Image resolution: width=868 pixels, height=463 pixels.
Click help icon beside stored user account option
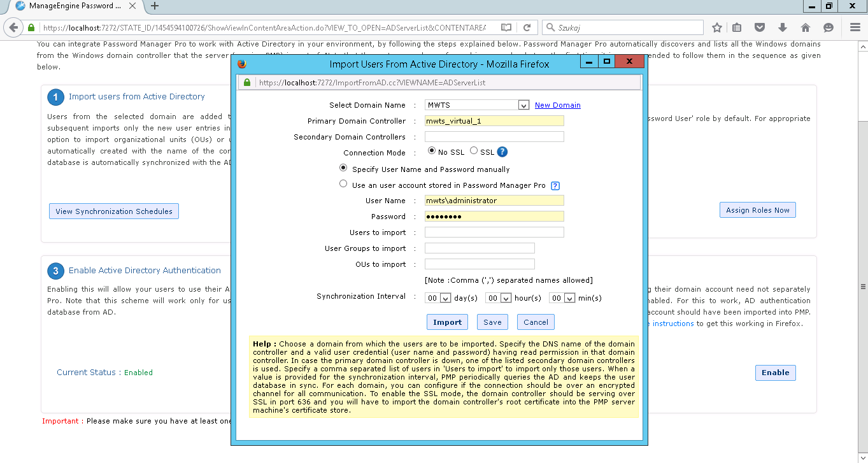(555, 186)
